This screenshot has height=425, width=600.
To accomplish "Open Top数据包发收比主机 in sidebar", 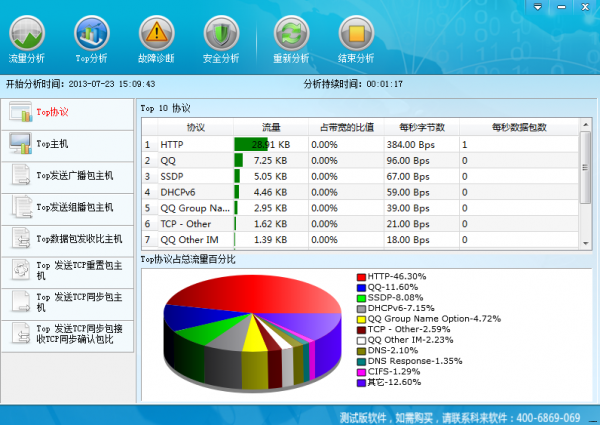I will pos(67,241).
